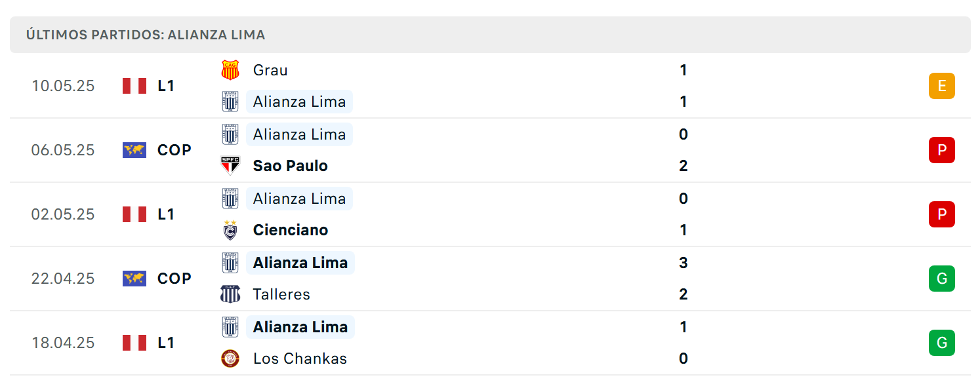The height and width of the screenshot is (388, 980).
Task: Click world map icon on 06.05.25 row
Action: click(134, 150)
